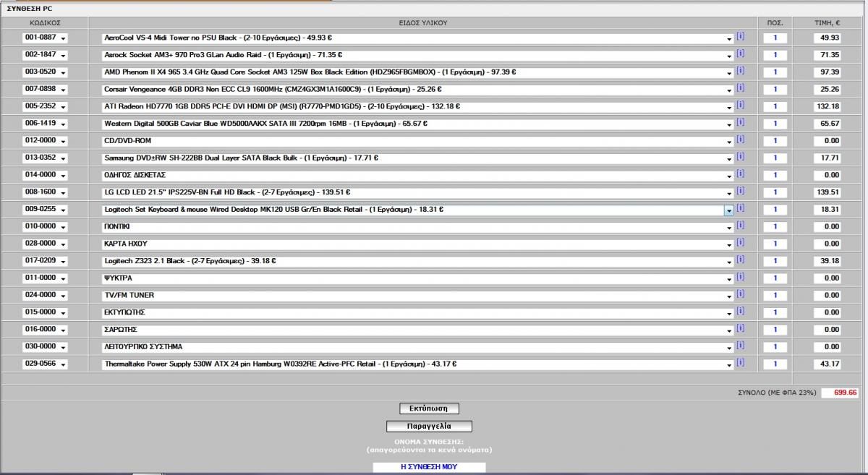Expand the ΣΑΡΩΤΗΣ product dropdown

(x=729, y=330)
